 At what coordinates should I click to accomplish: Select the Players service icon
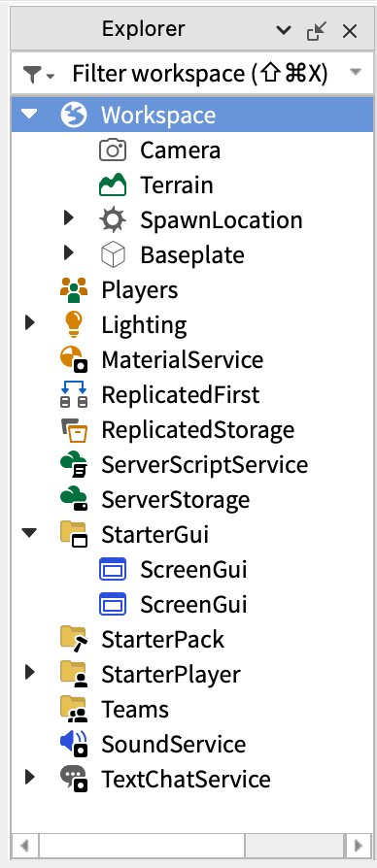click(x=74, y=289)
